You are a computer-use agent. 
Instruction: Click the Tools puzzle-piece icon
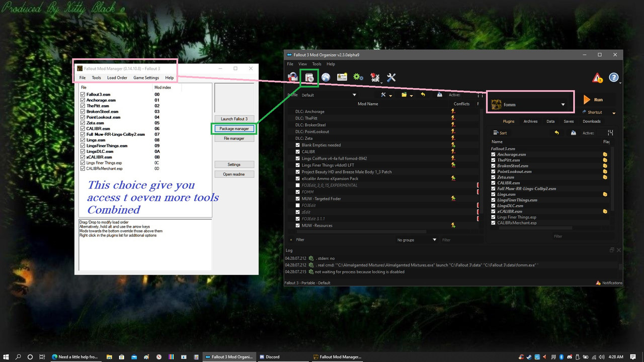click(x=375, y=77)
